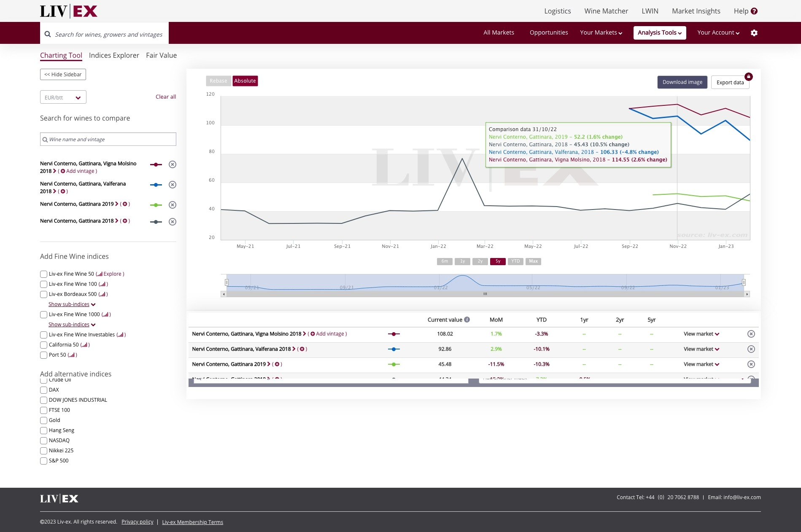
Task: Open Your Markets dropdown menu
Action: (x=601, y=32)
